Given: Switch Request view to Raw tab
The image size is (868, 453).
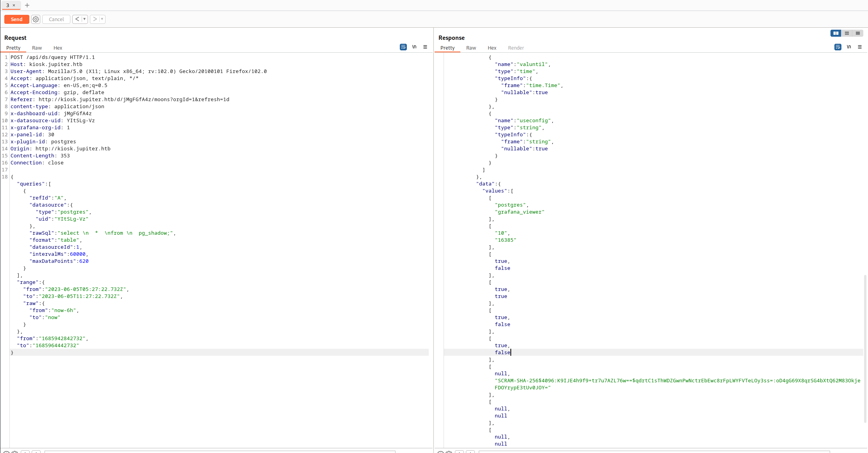Looking at the screenshot, I should 37,48.
